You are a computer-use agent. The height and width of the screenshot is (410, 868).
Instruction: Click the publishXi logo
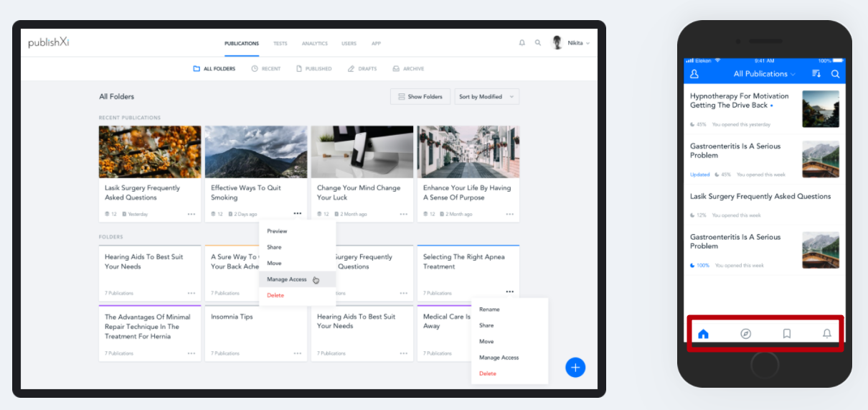point(49,43)
